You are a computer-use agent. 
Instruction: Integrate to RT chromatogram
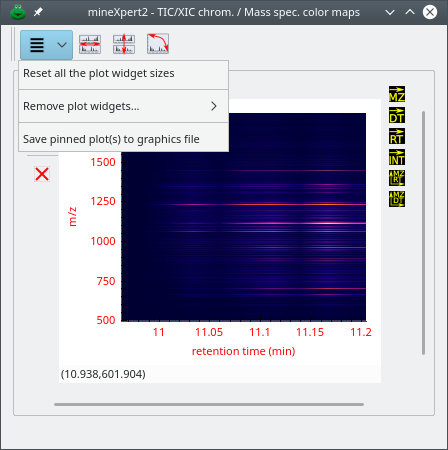click(x=397, y=136)
